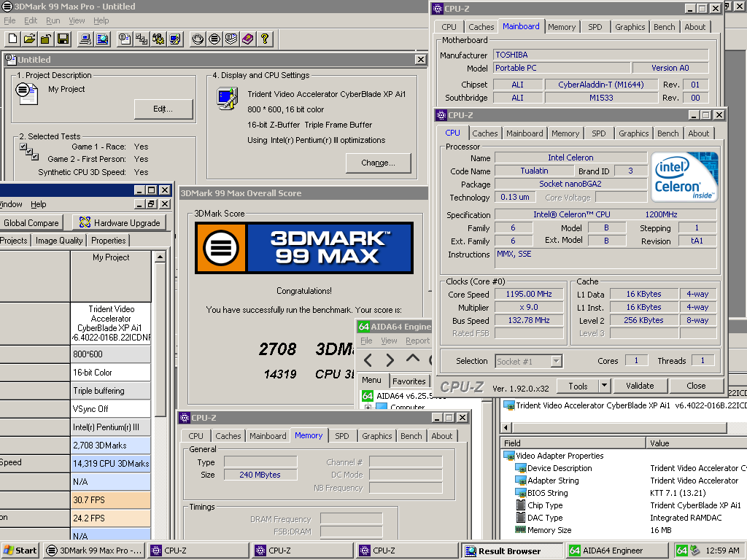Click the Change... button in Display settings
The image size is (747, 560).
click(x=379, y=163)
